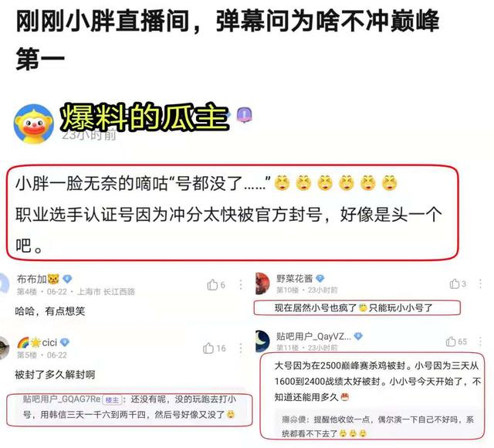View the moon avatar of 贴吧用户_QayVZ
Screen dimensions: 494x448
click(x=262, y=341)
